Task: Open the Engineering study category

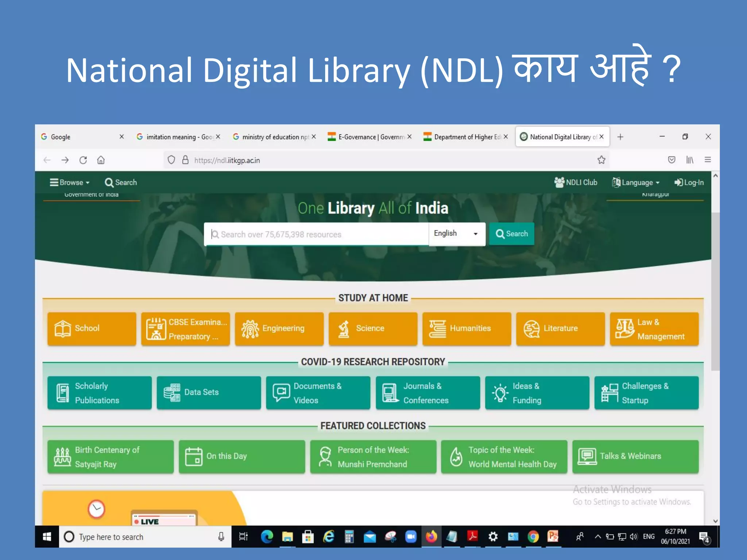Action: coord(279,328)
